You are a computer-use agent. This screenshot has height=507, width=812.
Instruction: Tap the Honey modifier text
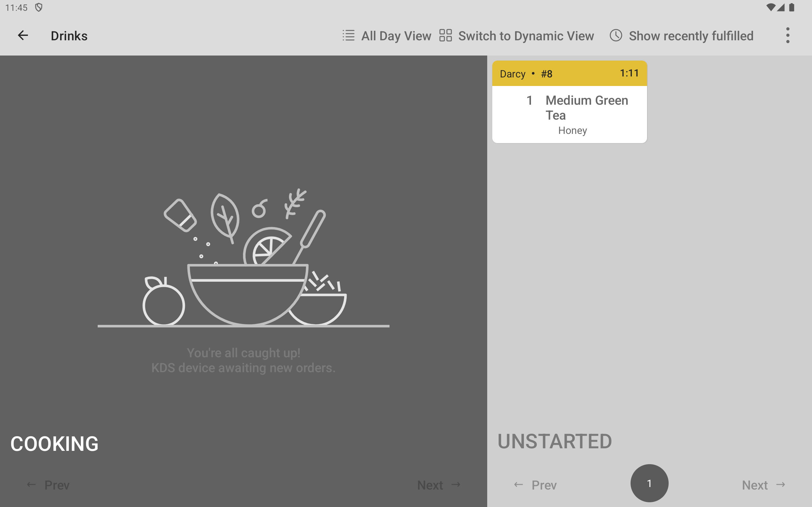pyautogui.click(x=573, y=130)
